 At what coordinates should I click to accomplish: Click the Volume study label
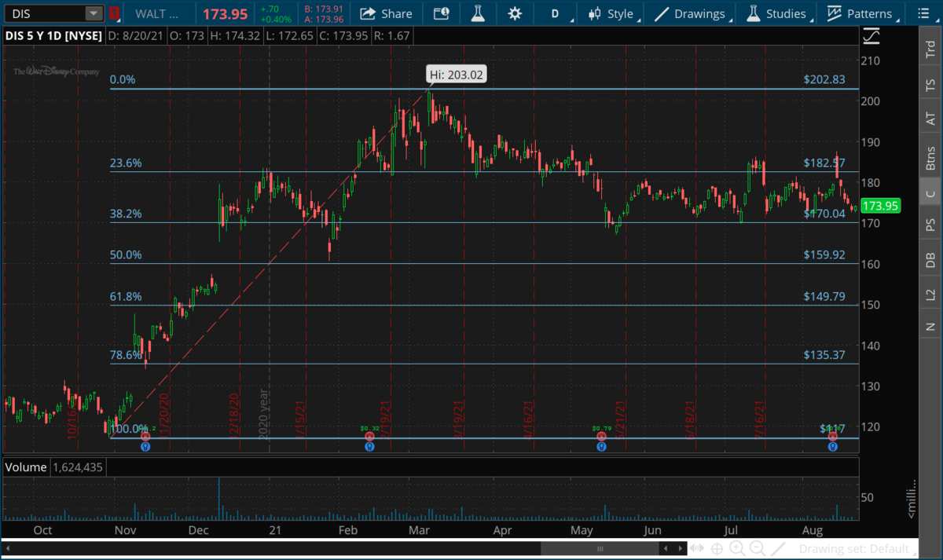point(26,467)
